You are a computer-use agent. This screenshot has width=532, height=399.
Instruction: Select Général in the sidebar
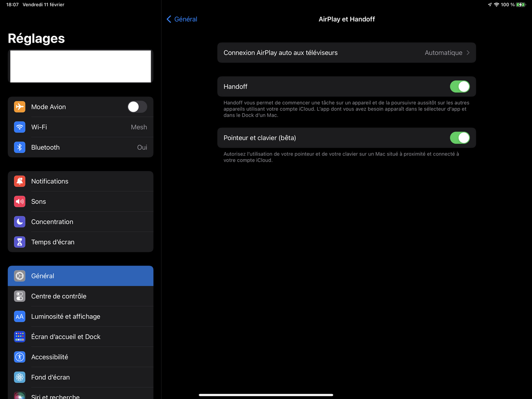[81, 276]
